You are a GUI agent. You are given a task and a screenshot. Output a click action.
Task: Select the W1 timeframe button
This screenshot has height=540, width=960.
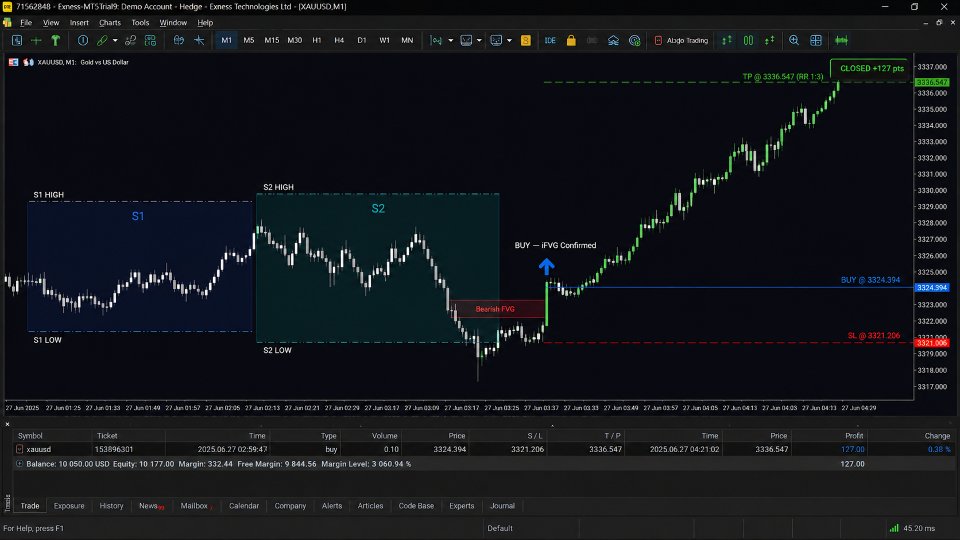pyautogui.click(x=384, y=40)
